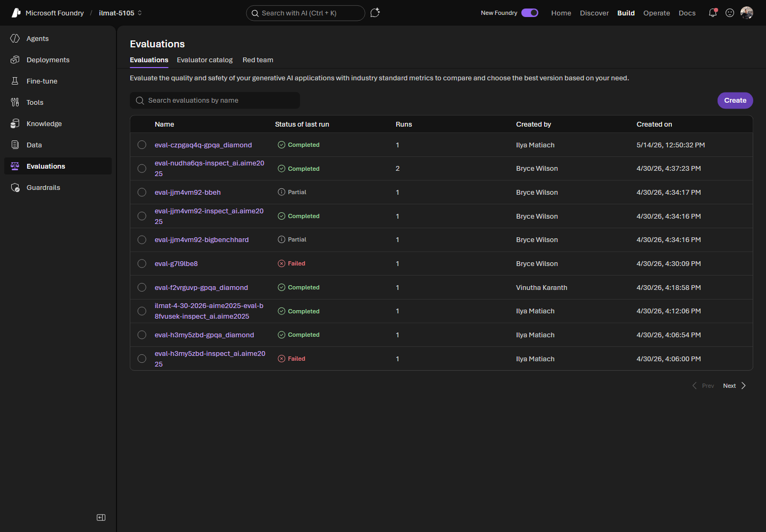Open the Home top navigation item

click(x=561, y=13)
